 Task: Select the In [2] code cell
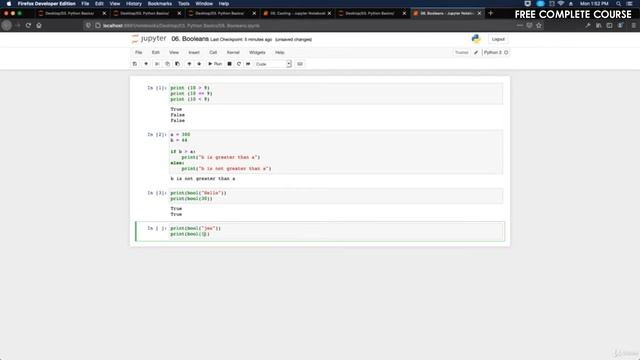pyautogui.click(x=336, y=151)
